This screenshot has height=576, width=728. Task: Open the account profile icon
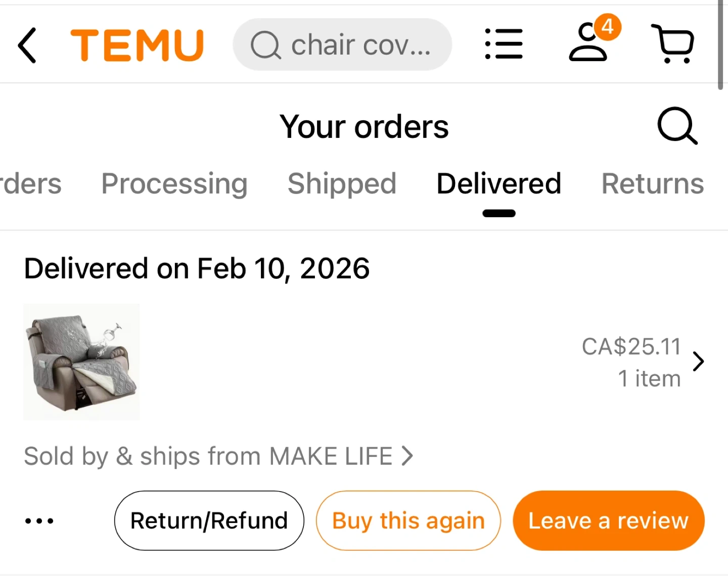coord(588,45)
